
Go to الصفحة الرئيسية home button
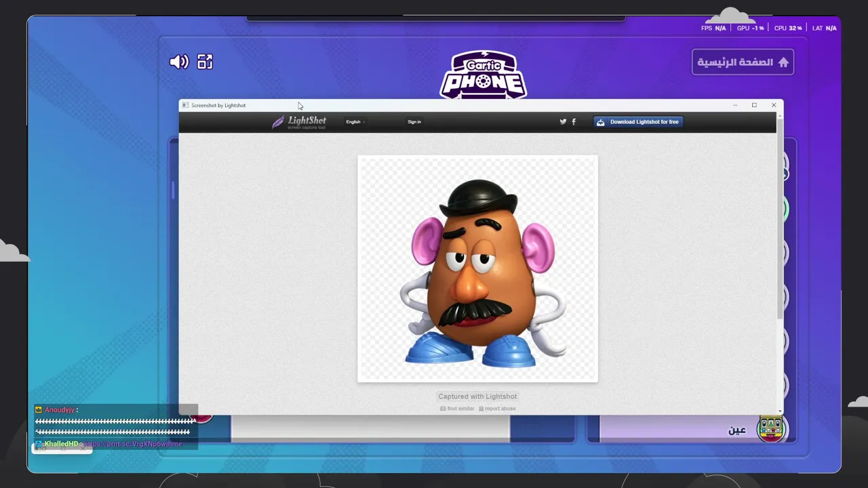[743, 62]
